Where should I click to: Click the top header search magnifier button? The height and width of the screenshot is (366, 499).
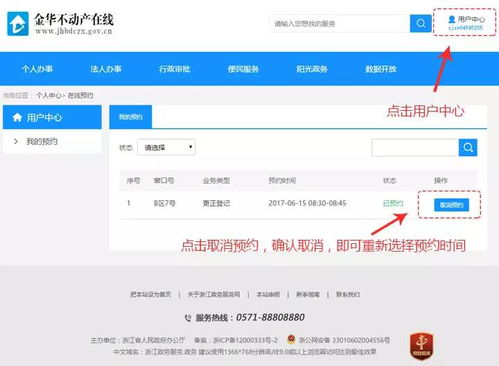[420, 23]
